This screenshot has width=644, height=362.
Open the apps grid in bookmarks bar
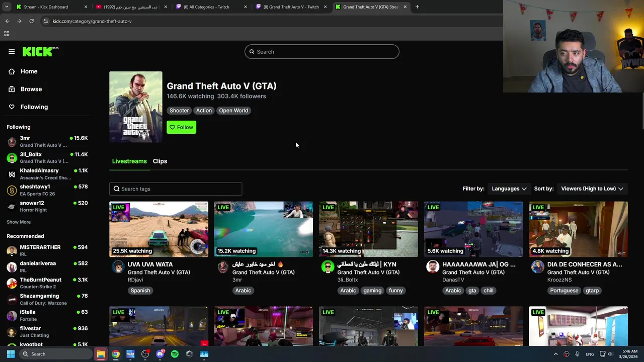tap(7, 34)
